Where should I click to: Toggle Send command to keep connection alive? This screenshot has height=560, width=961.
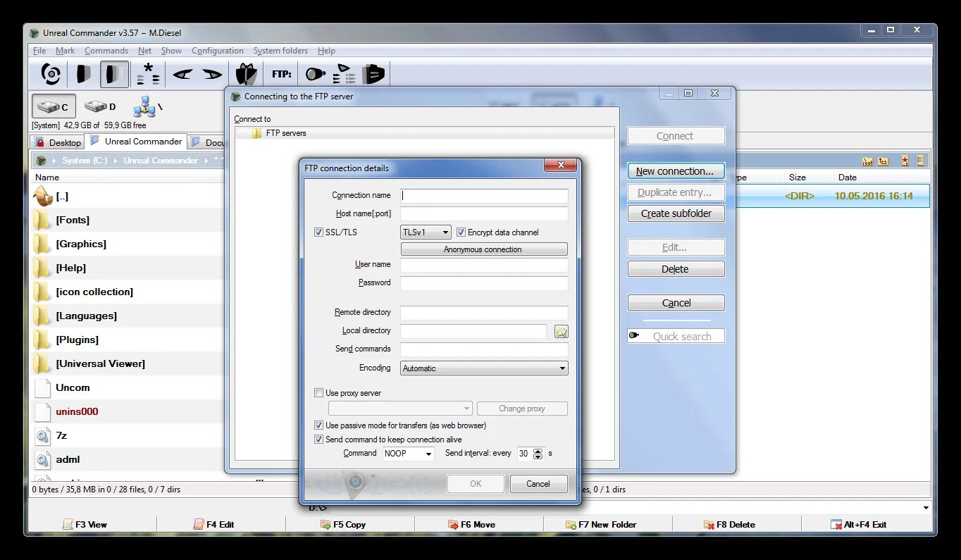(318, 440)
